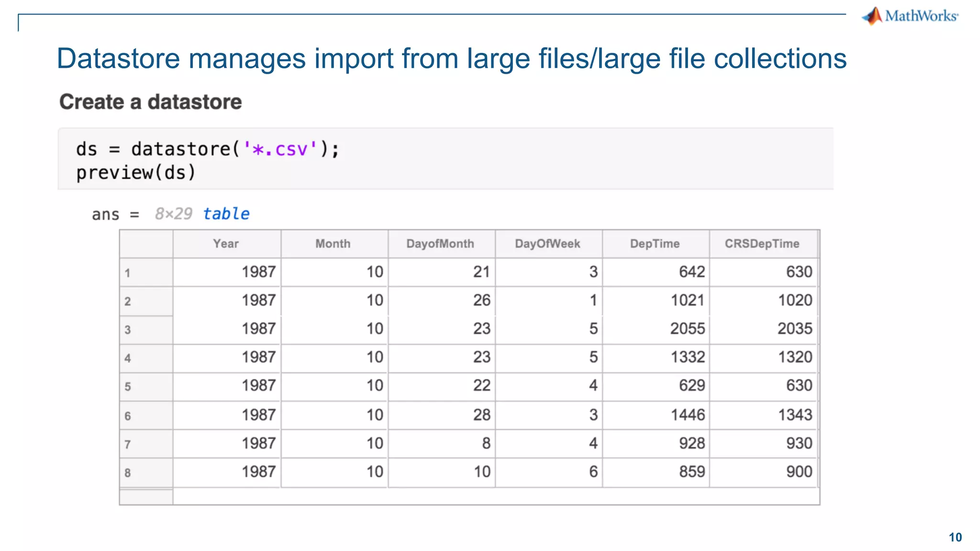Select the DayOfWeek column header
The height and width of the screenshot is (551, 980).
pyautogui.click(x=548, y=244)
